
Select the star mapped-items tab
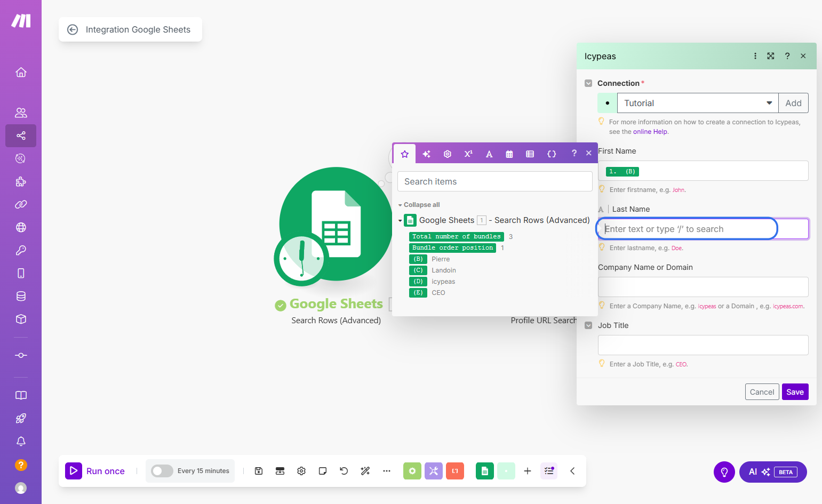pos(405,154)
